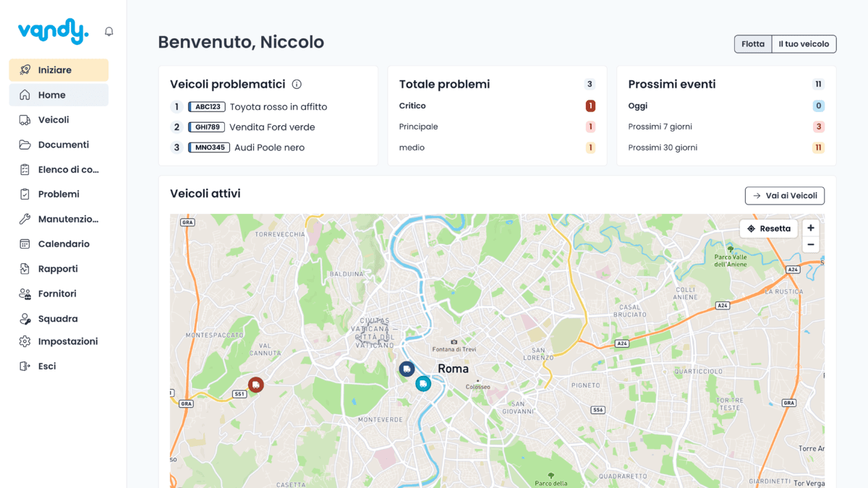Image resolution: width=868 pixels, height=488 pixels.
Task: Click the Vandy logo
Action: pyautogui.click(x=53, y=31)
